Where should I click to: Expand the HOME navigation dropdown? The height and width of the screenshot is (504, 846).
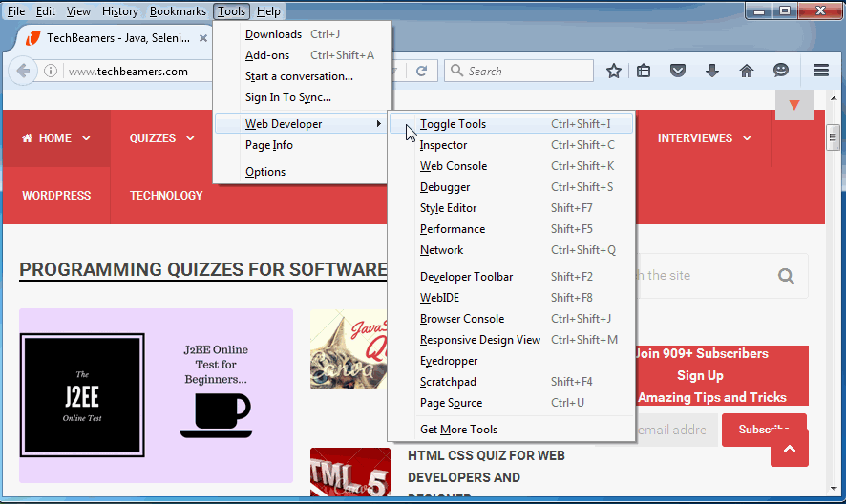(56, 138)
